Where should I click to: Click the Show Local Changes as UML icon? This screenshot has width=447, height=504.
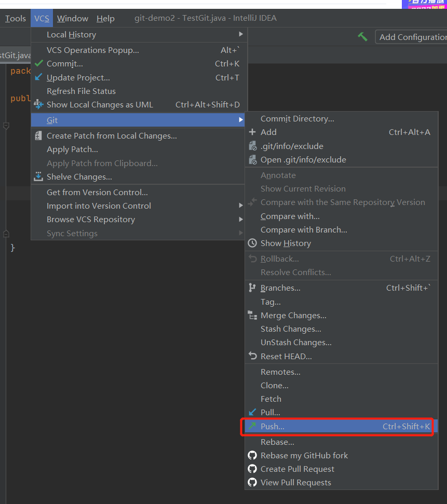pyautogui.click(x=38, y=104)
